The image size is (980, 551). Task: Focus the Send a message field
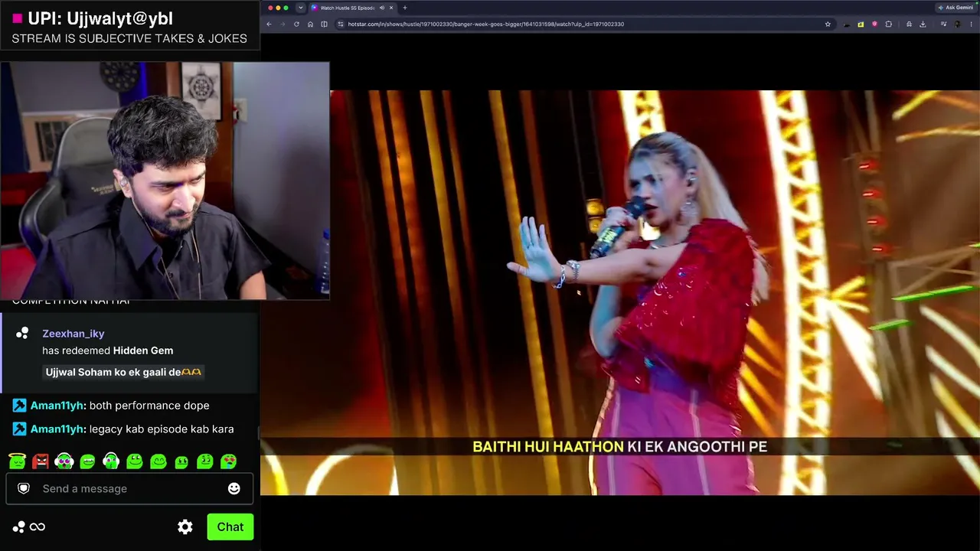129,488
